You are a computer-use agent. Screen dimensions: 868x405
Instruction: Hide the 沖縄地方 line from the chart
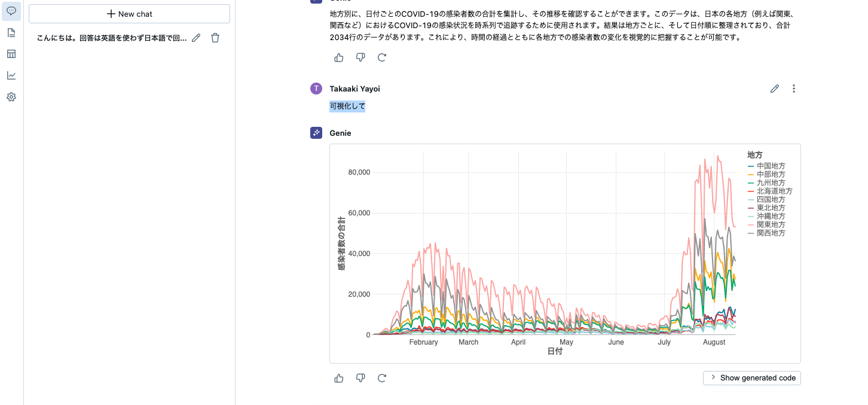point(772,216)
